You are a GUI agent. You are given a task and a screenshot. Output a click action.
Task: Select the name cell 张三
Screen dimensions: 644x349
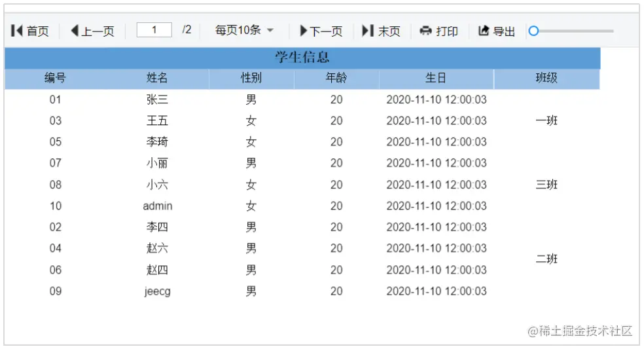click(157, 100)
